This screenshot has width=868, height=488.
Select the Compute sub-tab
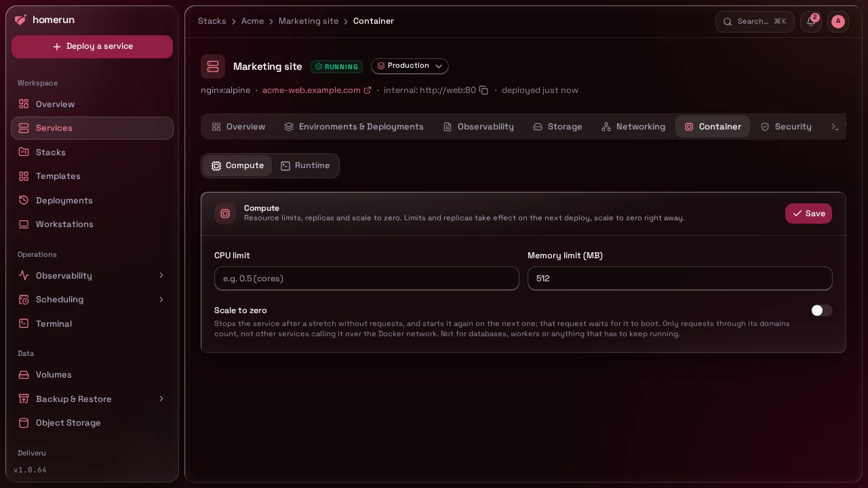[237, 166]
